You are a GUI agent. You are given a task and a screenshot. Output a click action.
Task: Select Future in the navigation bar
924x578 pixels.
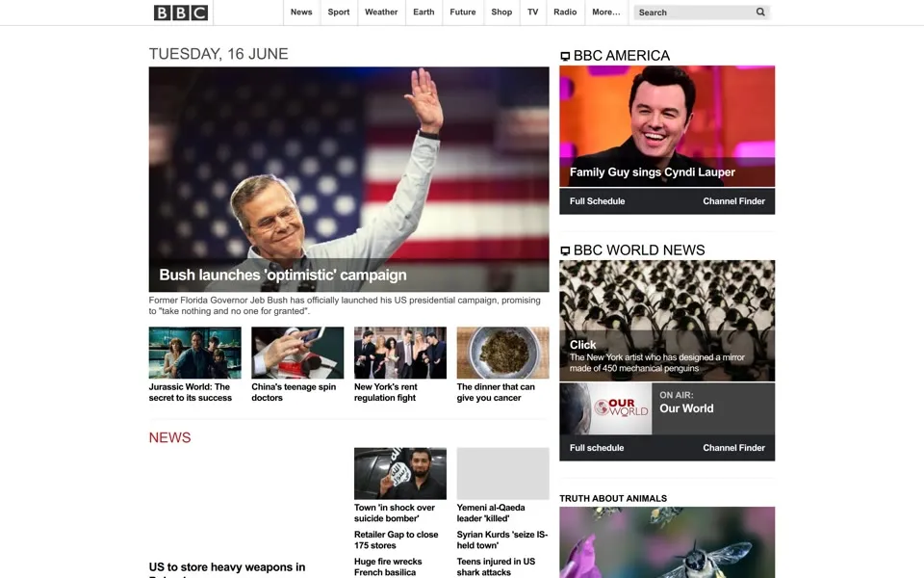pyautogui.click(x=463, y=12)
